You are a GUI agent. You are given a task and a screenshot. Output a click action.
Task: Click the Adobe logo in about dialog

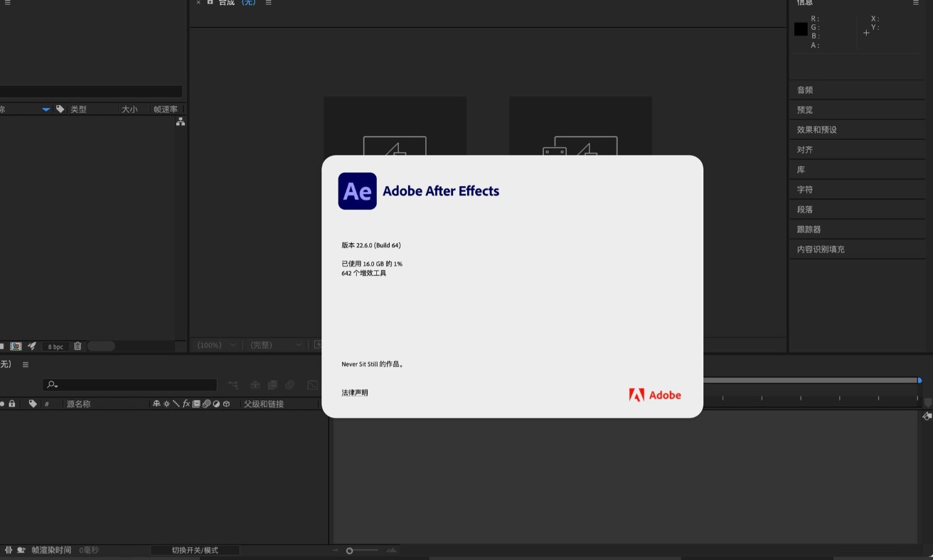pyautogui.click(x=655, y=395)
